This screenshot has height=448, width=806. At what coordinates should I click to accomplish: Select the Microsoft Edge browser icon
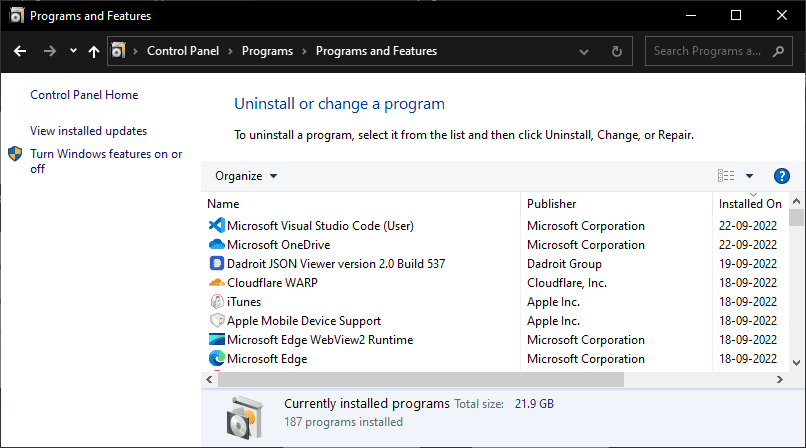pos(217,358)
